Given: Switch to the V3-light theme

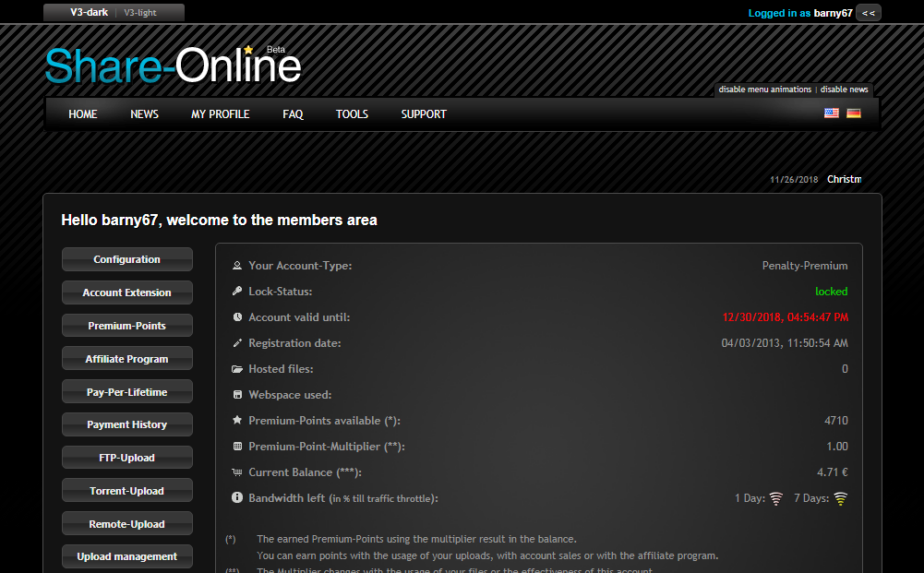Looking at the screenshot, I should click(140, 12).
